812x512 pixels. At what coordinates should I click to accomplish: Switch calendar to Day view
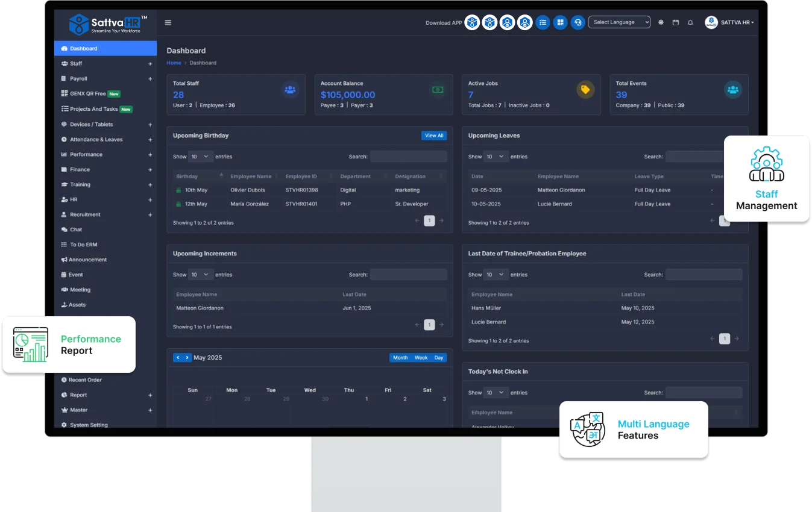pos(439,358)
